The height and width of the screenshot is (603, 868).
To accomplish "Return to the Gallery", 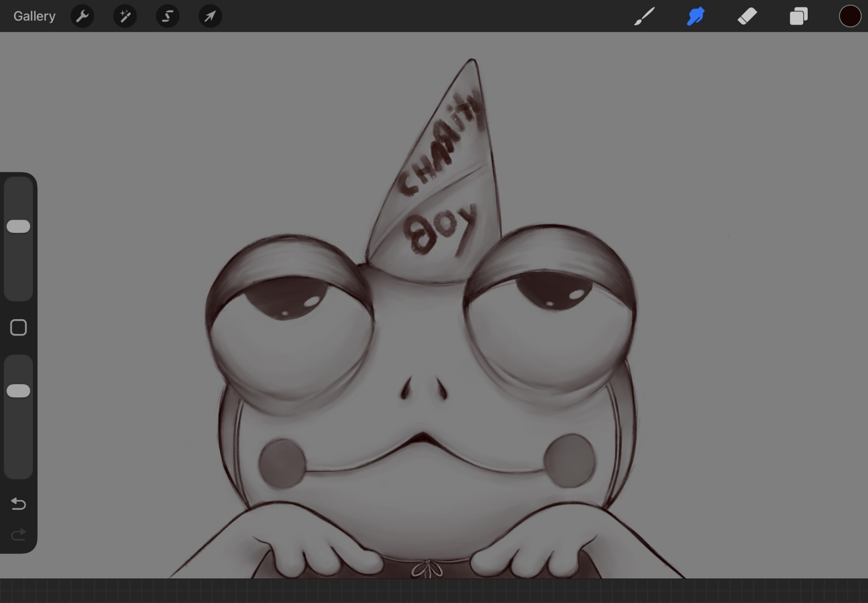I will point(34,16).
